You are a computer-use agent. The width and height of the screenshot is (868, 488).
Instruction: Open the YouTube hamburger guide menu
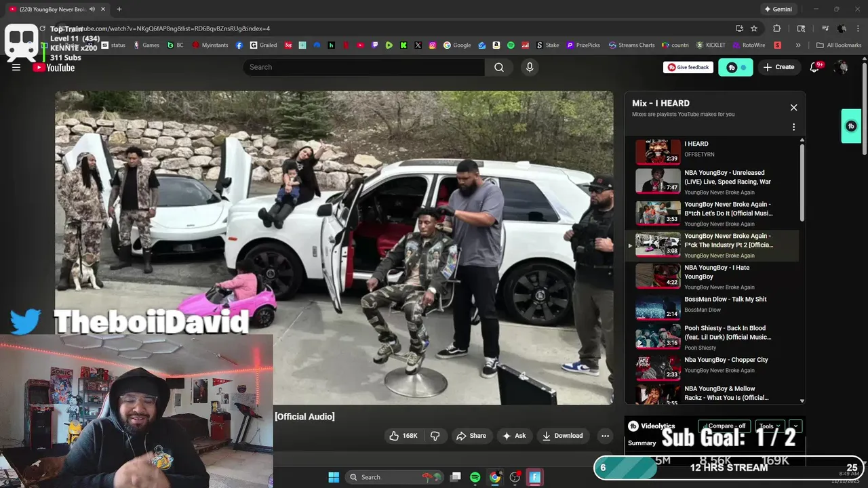point(16,67)
